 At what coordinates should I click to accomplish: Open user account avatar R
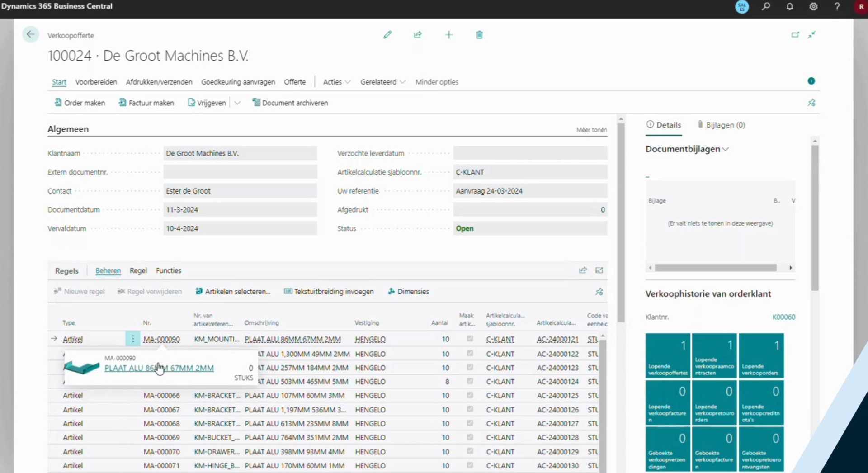pyautogui.click(x=861, y=7)
